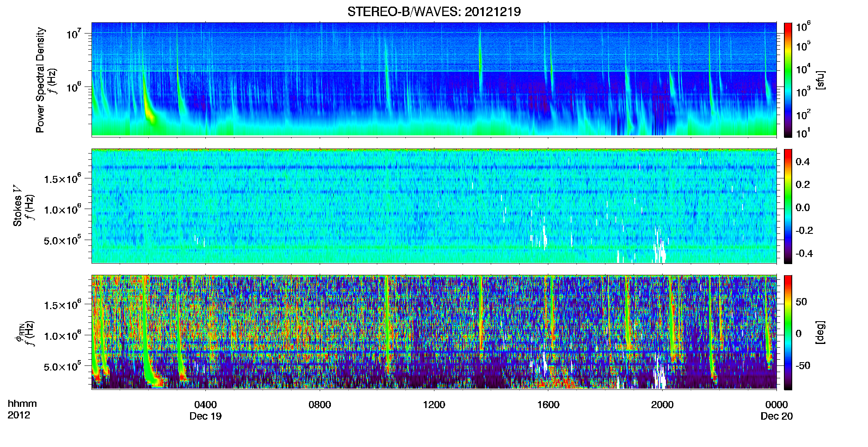This screenshot has width=868, height=447.
Task: Click the -0.4 value on Stokes V colorbar
Action: 804,253
